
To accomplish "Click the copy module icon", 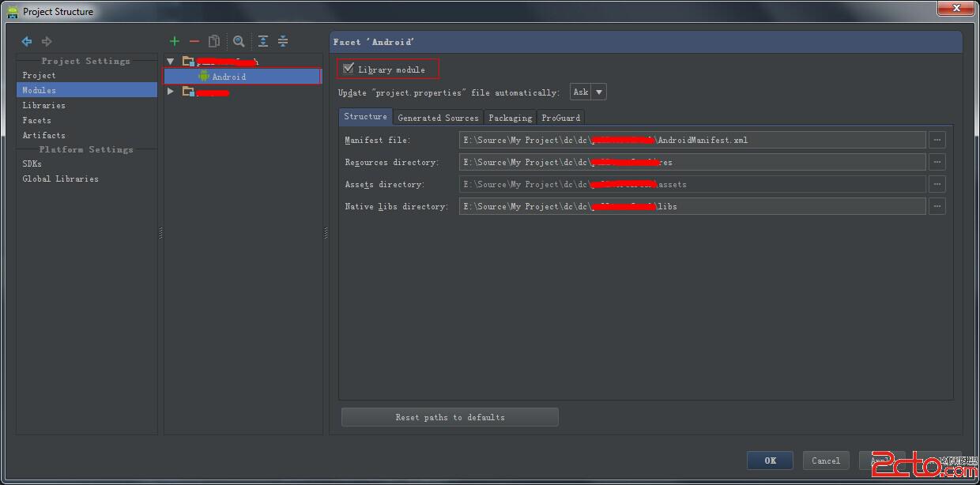I will [214, 41].
